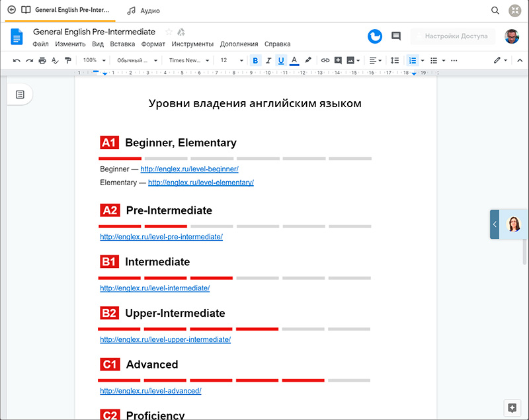Viewport: 529px width, 420px height.
Task: Open the Вставка menu
Action: click(x=122, y=44)
